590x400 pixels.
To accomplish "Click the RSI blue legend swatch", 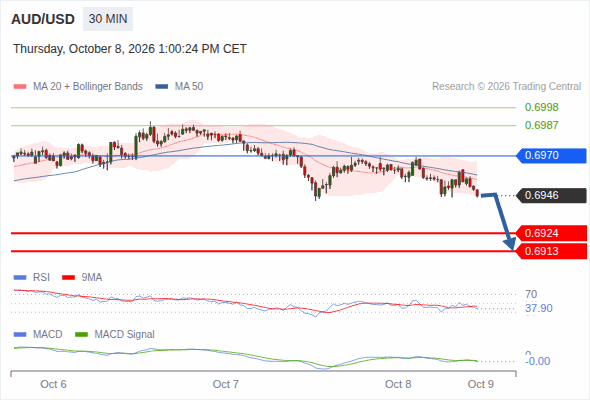I will click(x=20, y=278).
